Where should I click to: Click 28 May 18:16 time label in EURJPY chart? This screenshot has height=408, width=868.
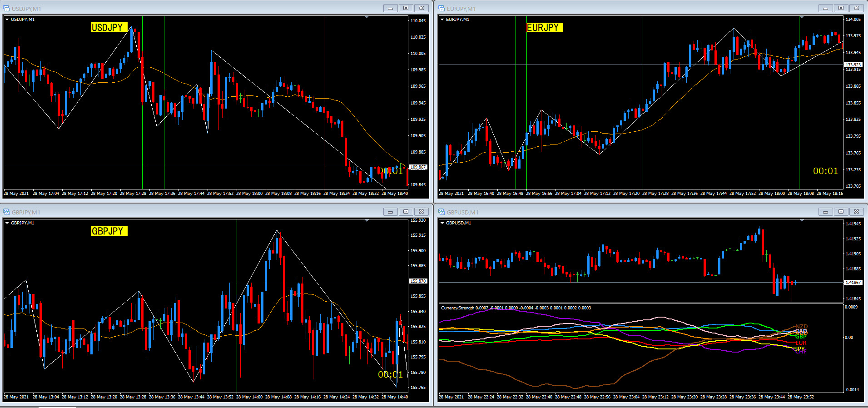[x=830, y=194]
